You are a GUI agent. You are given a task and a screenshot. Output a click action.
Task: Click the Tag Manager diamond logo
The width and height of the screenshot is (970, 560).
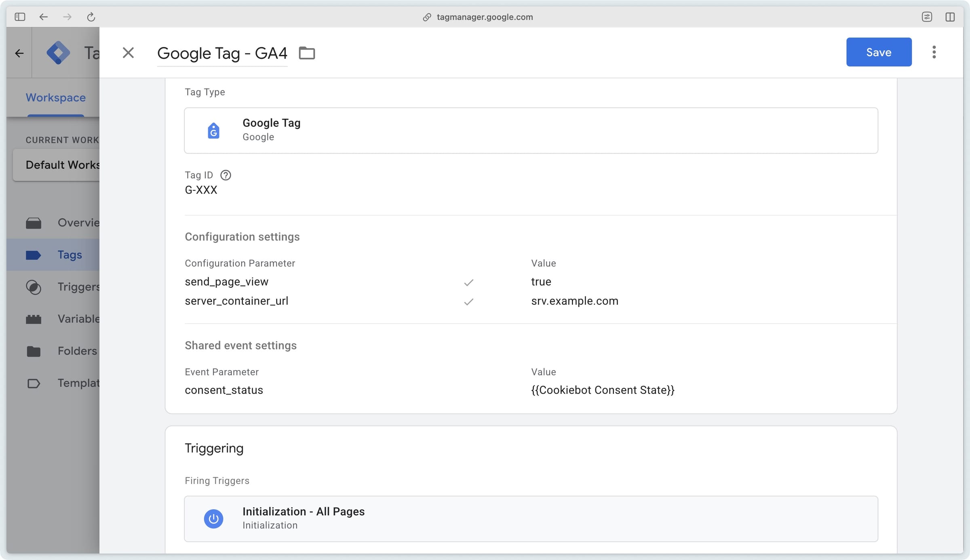[58, 53]
